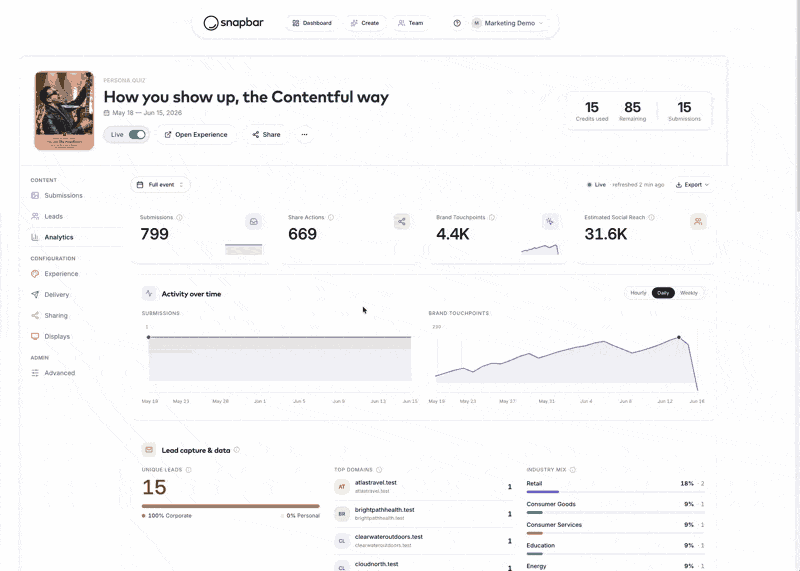Click the Open Experience button

coord(196,135)
